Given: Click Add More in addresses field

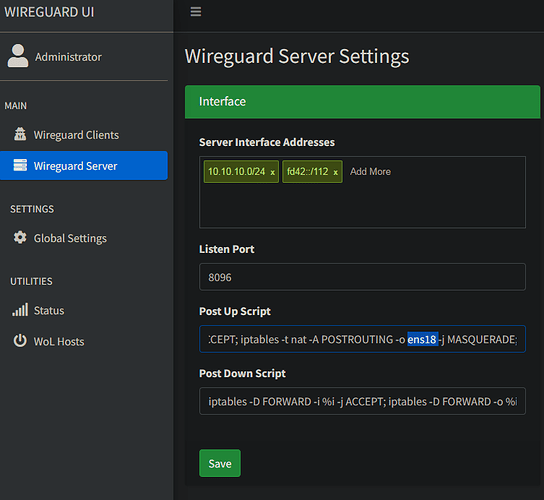Looking at the screenshot, I should pos(370,171).
